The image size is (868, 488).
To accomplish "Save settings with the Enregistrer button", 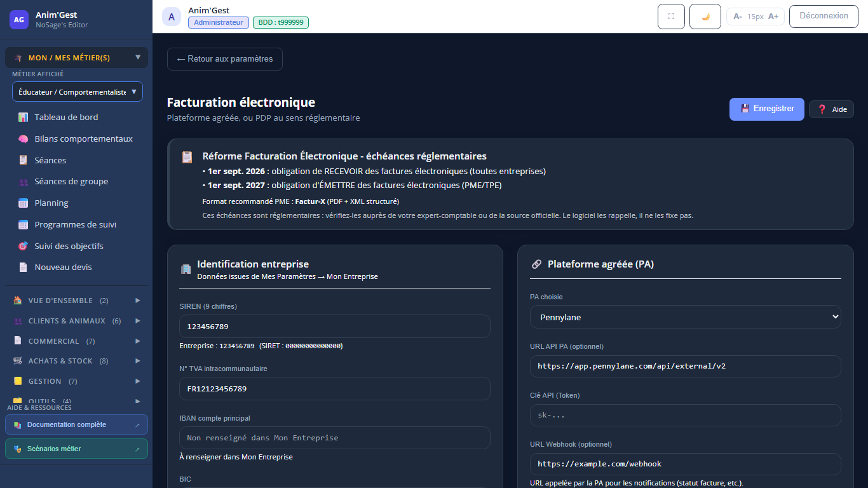I will 767,109.
